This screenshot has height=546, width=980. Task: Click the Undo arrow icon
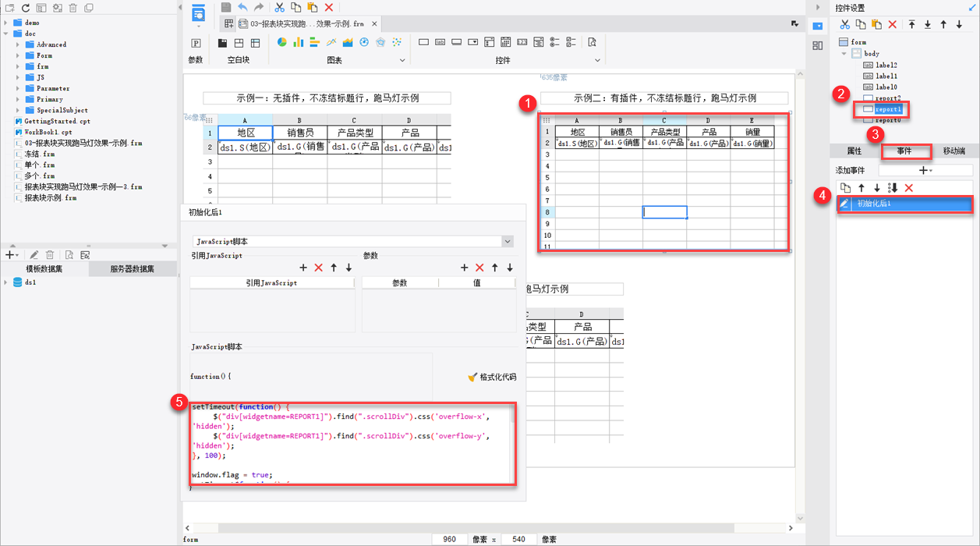[x=242, y=7]
